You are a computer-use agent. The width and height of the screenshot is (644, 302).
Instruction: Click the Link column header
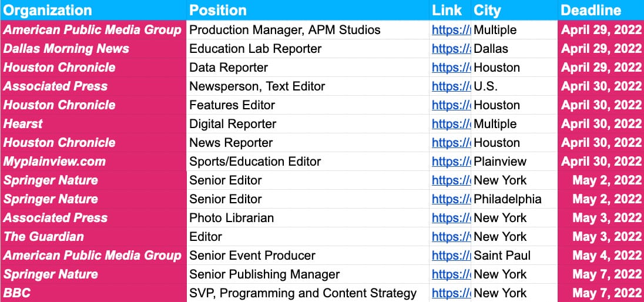(x=442, y=10)
